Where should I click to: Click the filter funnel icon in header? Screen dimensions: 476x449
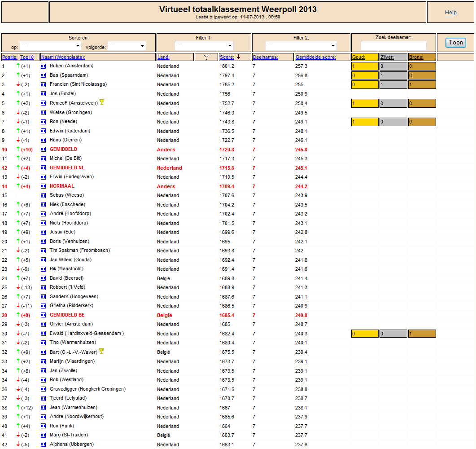tap(206, 57)
